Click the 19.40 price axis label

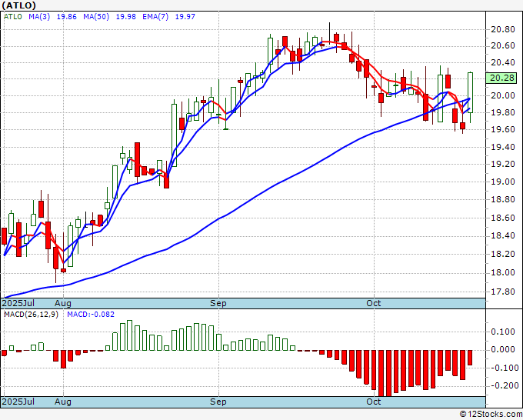click(503, 147)
